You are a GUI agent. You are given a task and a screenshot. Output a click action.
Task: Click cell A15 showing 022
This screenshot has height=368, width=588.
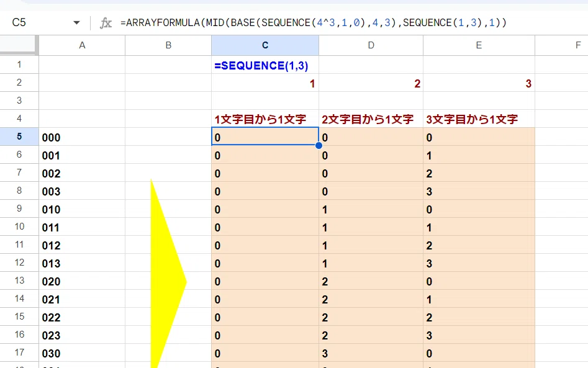(x=82, y=316)
